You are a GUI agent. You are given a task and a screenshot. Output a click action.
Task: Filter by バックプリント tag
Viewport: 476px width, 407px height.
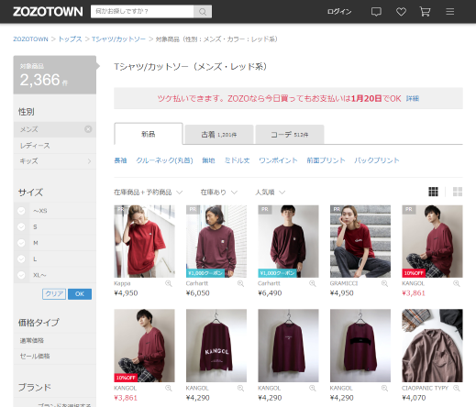point(377,160)
